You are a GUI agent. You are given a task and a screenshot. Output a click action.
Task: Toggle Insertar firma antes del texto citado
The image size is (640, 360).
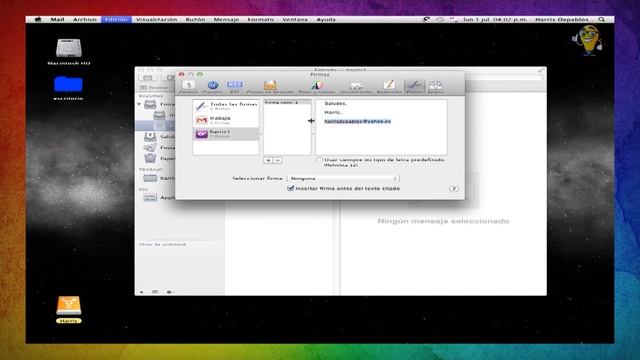point(291,188)
